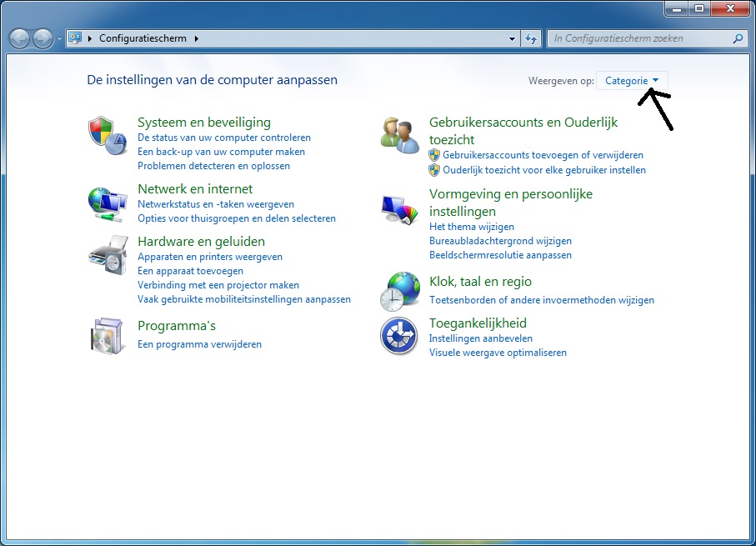
Task: Open recent pages dropdown beside Forward button
Action: coord(59,38)
